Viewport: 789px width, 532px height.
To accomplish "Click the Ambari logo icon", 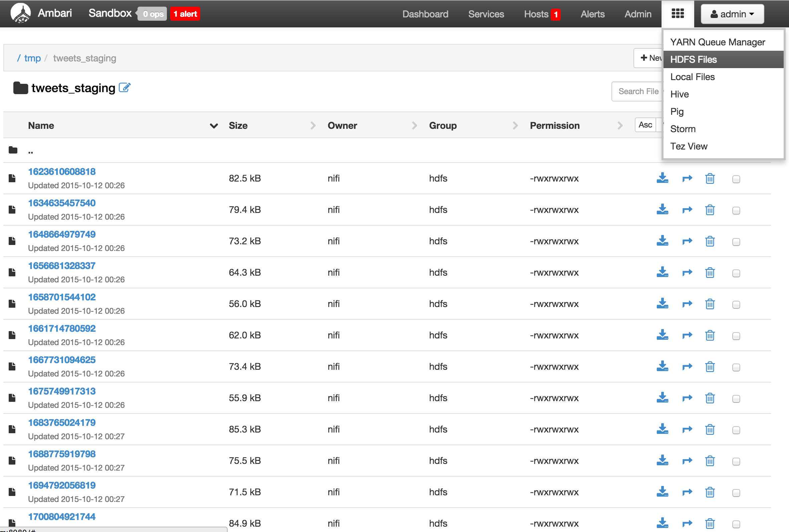I will [20, 14].
